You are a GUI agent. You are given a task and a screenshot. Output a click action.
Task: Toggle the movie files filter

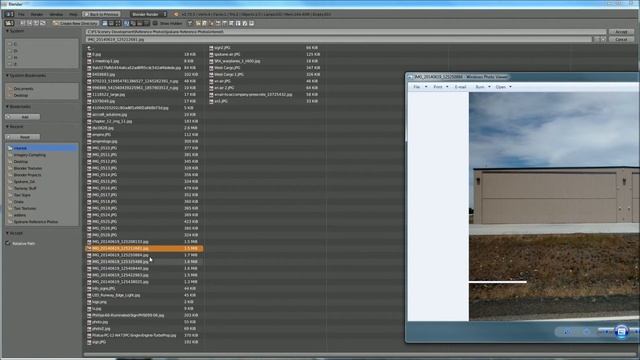point(224,23)
